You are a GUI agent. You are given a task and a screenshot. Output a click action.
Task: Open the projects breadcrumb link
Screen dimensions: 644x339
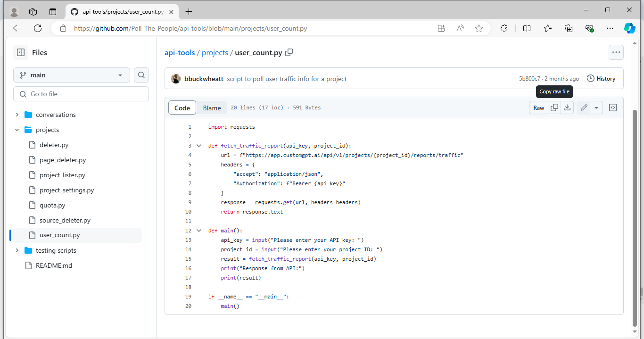tap(215, 52)
